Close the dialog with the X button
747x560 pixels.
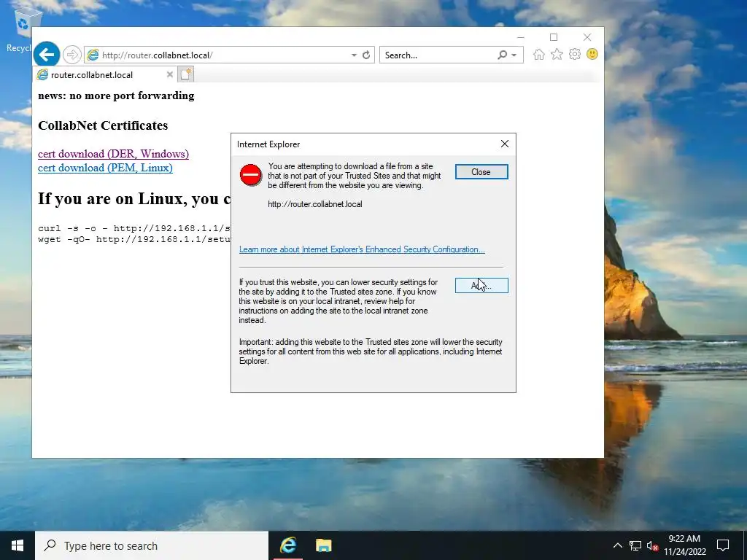tap(505, 144)
